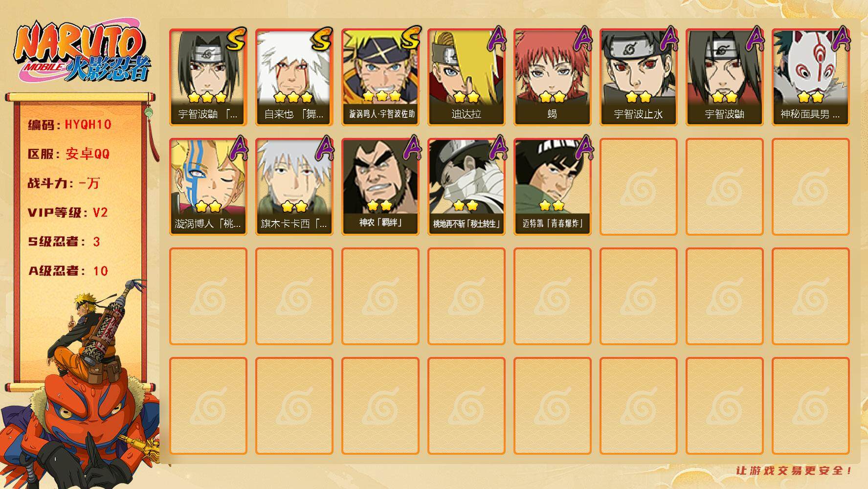The width and height of the screenshot is (868, 489).
Task: Click the 神农「羁绊」ninja card
Action: [x=380, y=187]
